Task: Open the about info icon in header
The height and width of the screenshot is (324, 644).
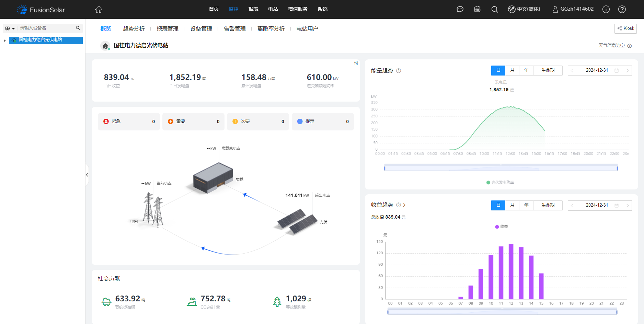Action: click(606, 9)
